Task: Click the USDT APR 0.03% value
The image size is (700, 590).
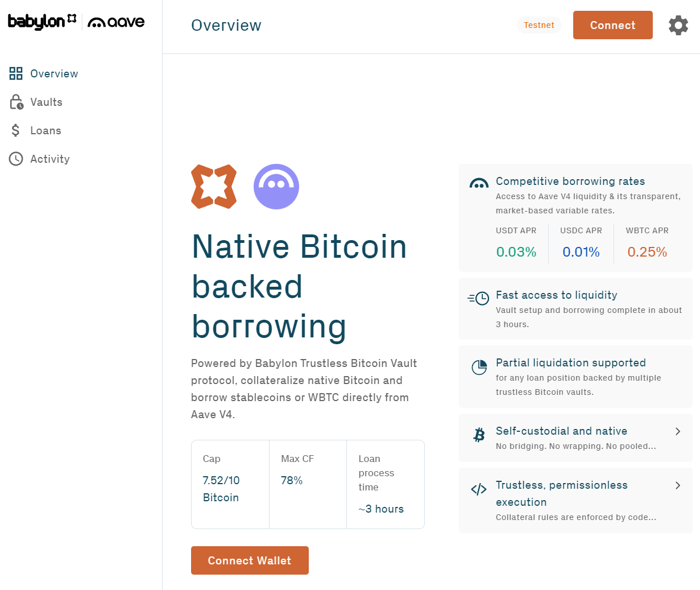Action: point(516,252)
